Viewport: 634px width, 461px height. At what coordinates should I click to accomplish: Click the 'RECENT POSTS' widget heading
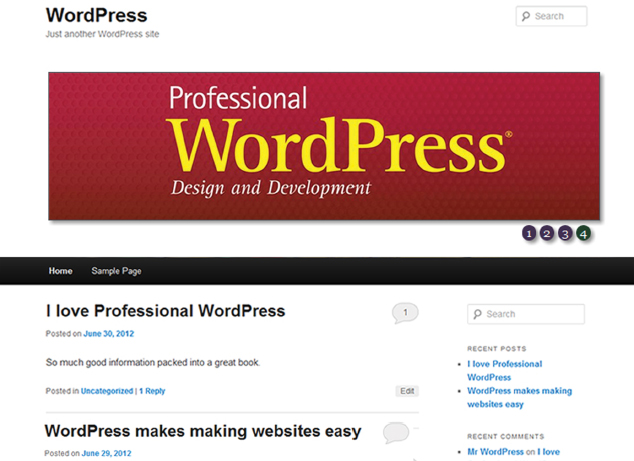pyautogui.click(x=497, y=349)
